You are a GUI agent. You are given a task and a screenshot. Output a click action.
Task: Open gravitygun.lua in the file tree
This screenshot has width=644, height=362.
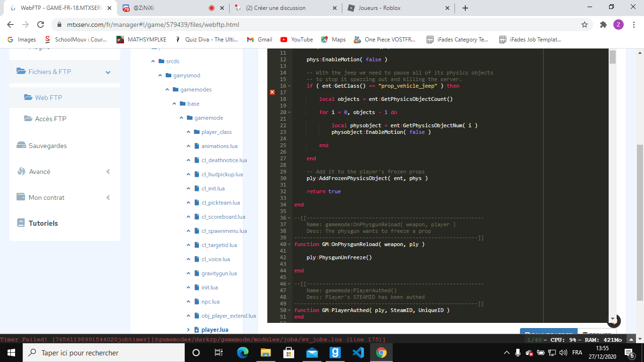219,273
